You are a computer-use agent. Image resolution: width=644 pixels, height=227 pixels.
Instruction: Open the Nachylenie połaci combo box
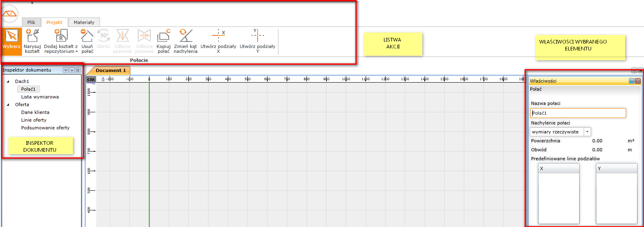click(x=587, y=132)
